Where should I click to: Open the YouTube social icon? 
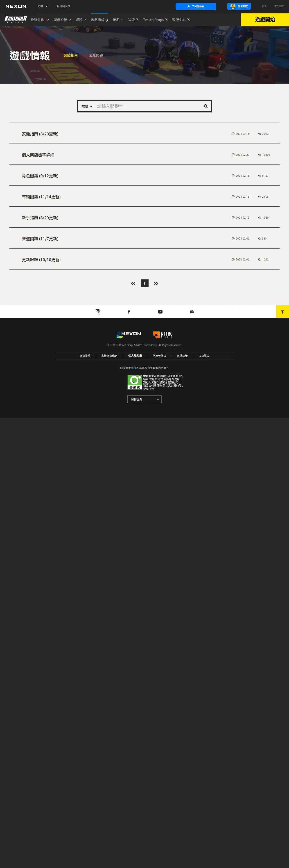160,312
